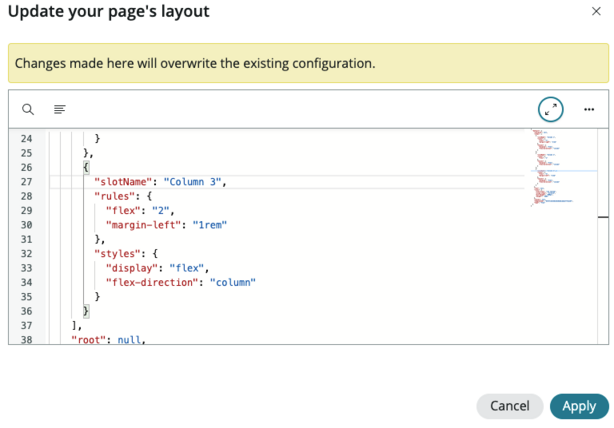The image size is (614, 428).
Task: Click the null value on line 38
Action: (129, 340)
